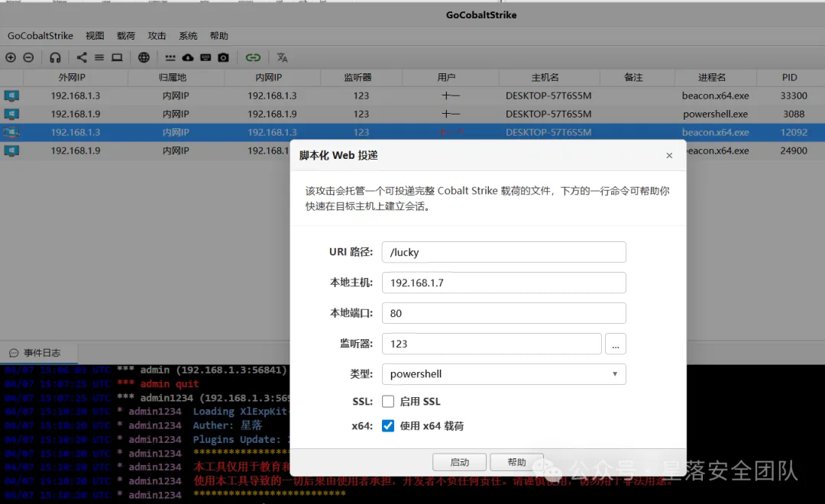Click the URI 路径 input field
Viewport: 825px width, 504px height.
tap(504, 252)
